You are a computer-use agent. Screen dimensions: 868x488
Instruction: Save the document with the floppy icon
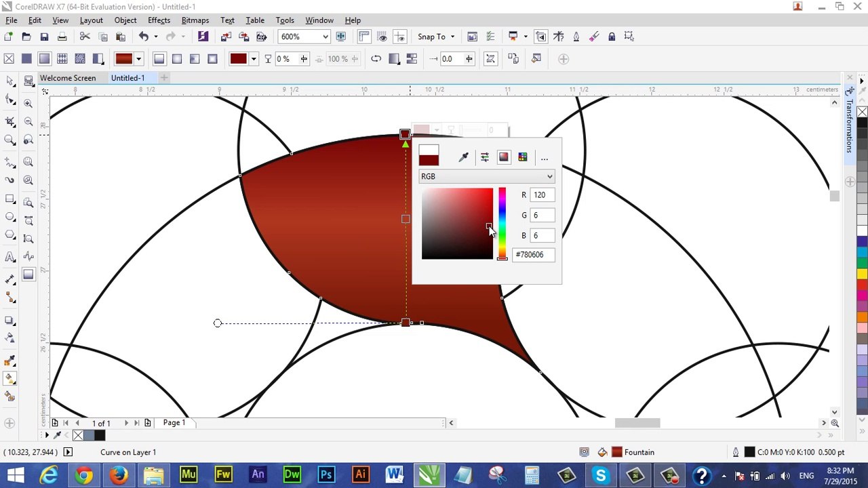coord(44,37)
